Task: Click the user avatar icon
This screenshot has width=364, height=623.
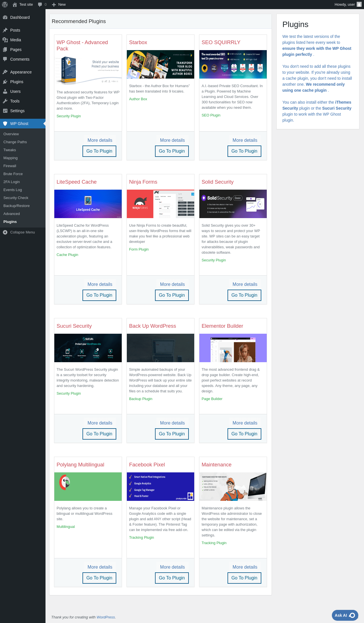Action: point(359,5)
